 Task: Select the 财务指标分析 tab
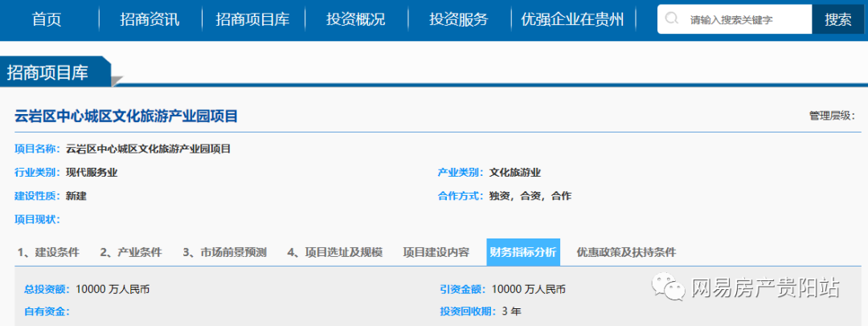tap(523, 252)
